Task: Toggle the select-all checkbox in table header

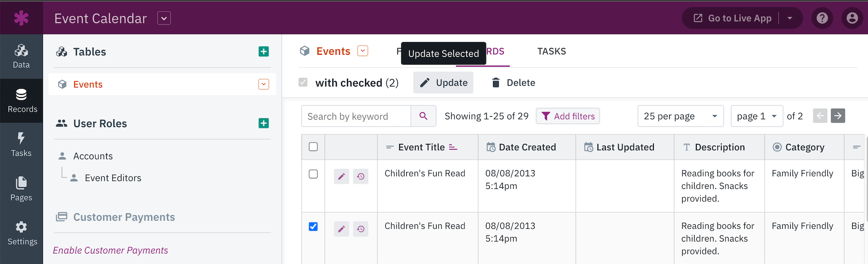Action: click(313, 147)
